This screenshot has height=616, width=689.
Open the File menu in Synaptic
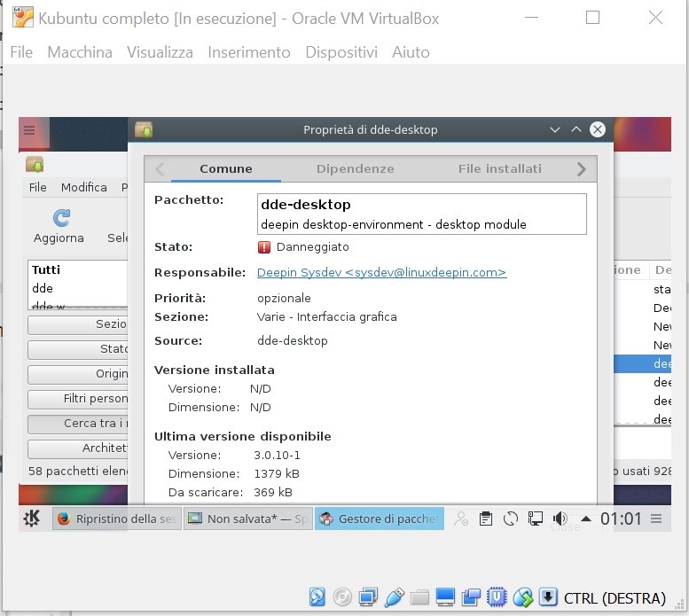coord(38,188)
